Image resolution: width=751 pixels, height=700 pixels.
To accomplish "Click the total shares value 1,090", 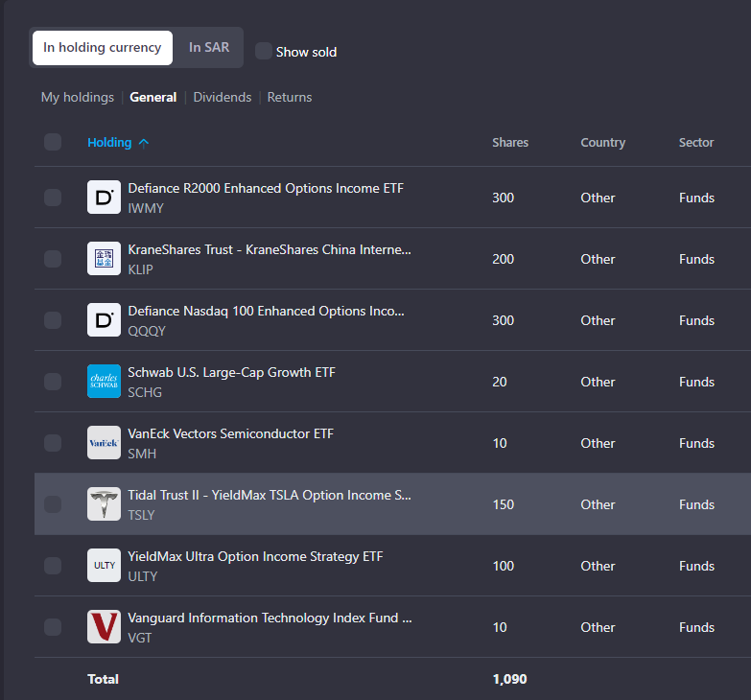I will coord(509,679).
